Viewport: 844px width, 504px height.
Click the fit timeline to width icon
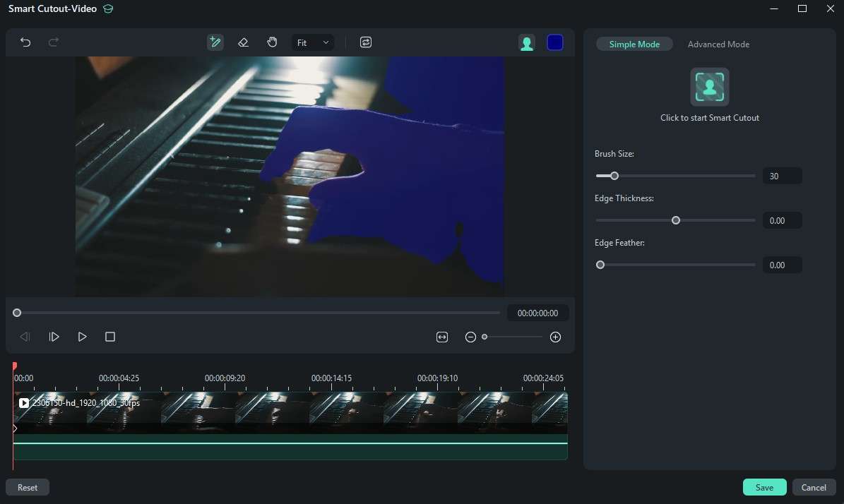pyautogui.click(x=442, y=337)
